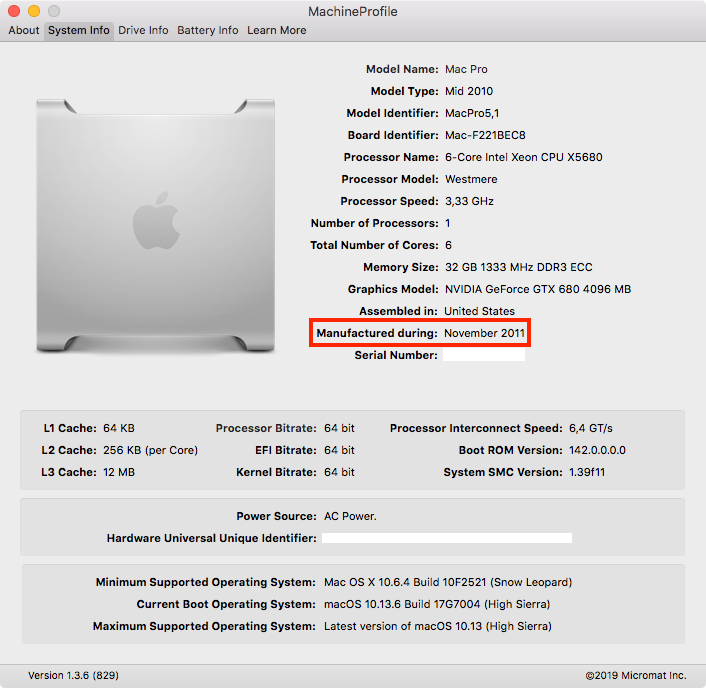The height and width of the screenshot is (688, 706).
Task: Click the MachineProfile window title
Action: [x=353, y=11]
